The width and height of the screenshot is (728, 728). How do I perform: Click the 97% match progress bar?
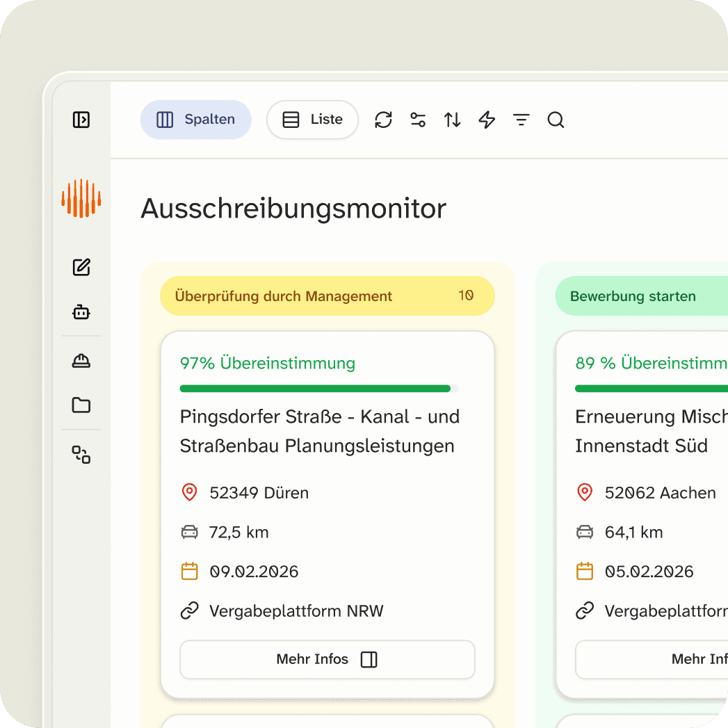(x=319, y=389)
